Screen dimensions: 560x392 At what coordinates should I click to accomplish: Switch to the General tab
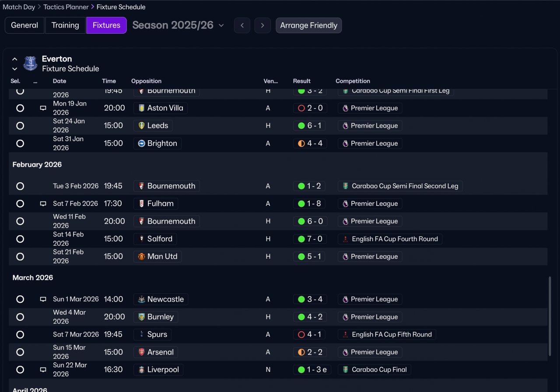click(24, 25)
